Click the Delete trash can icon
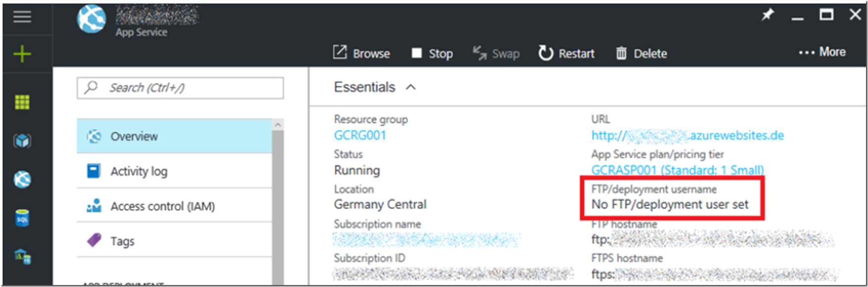Image resolution: width=868 pixels, height=287 pixels. 621,53
